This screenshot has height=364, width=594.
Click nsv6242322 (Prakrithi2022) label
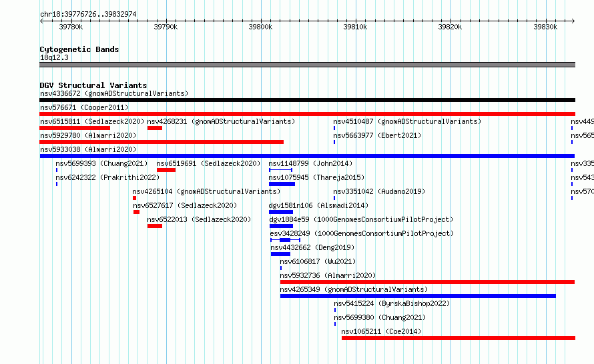point(107,177)
